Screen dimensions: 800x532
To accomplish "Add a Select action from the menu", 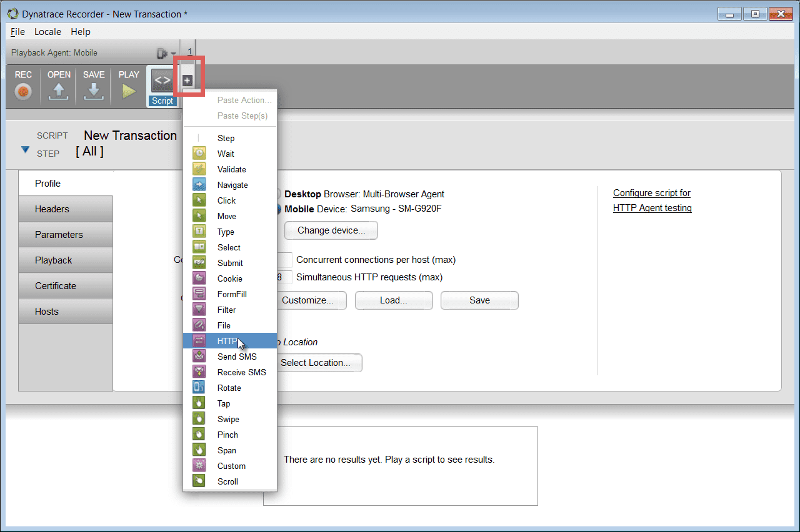I will [230, 247].
